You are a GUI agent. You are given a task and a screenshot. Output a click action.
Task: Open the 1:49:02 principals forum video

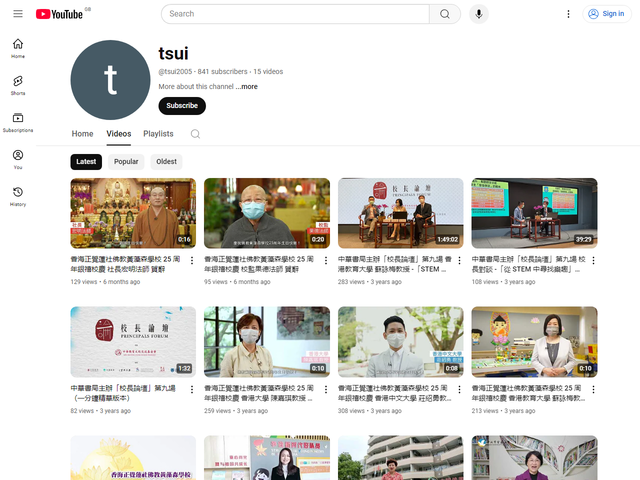click(400, 213)
